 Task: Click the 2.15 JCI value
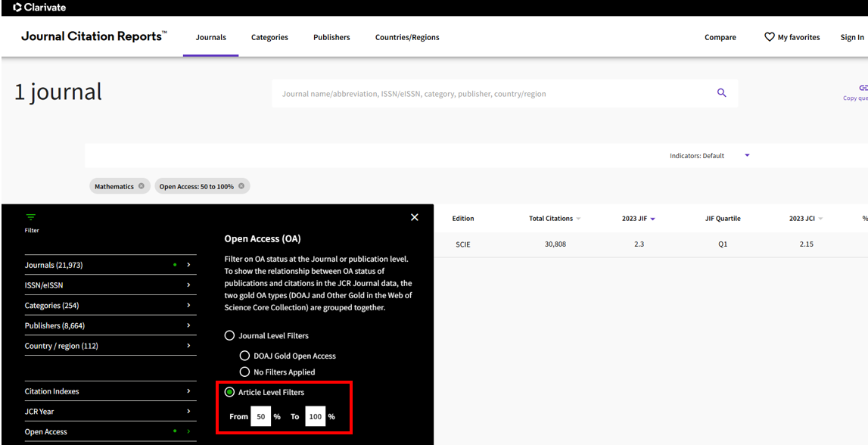point(807,244)
